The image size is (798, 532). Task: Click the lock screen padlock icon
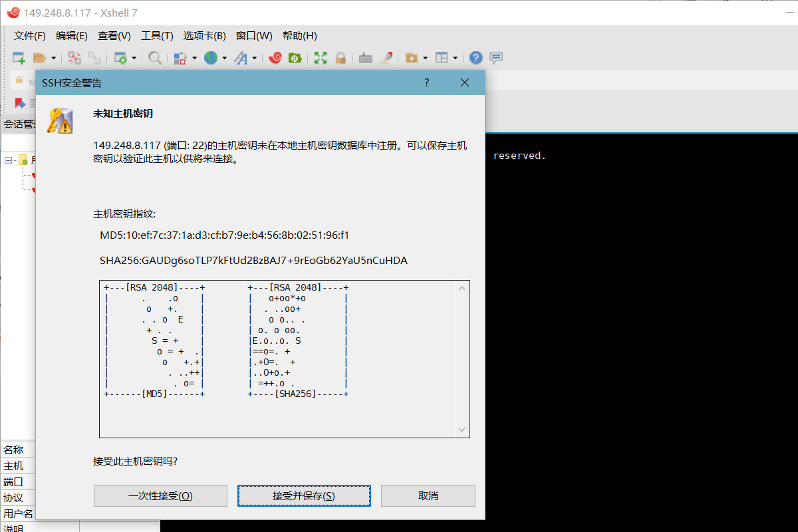click(340, 58)
